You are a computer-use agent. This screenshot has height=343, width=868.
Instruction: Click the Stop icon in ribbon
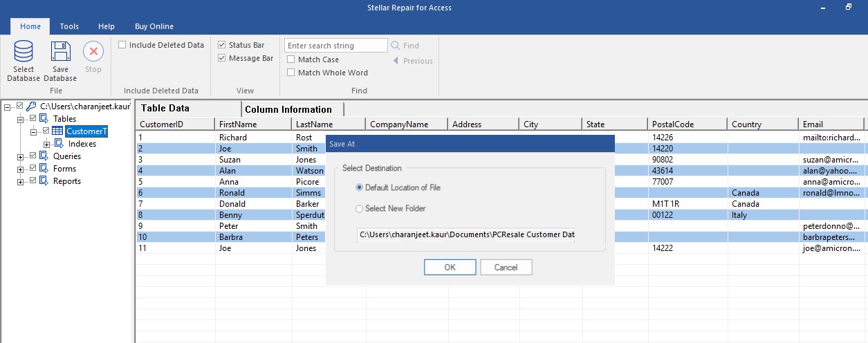tap(93, 52)
